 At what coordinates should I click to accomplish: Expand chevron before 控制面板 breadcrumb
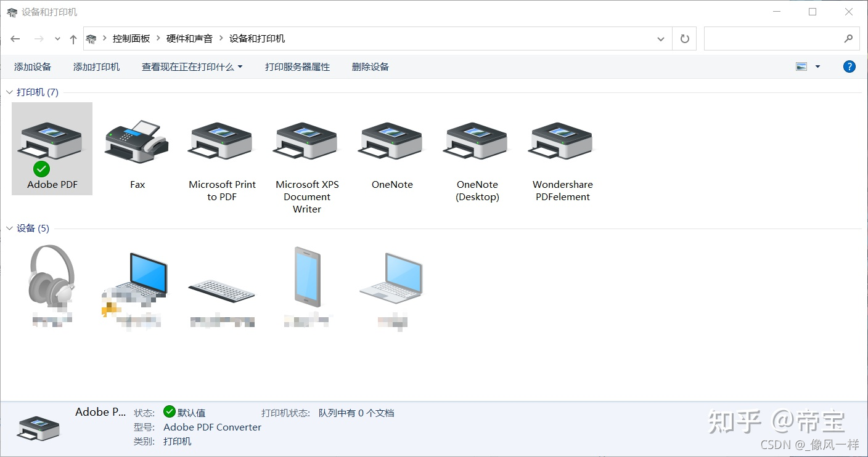click(x=105, y=39)
